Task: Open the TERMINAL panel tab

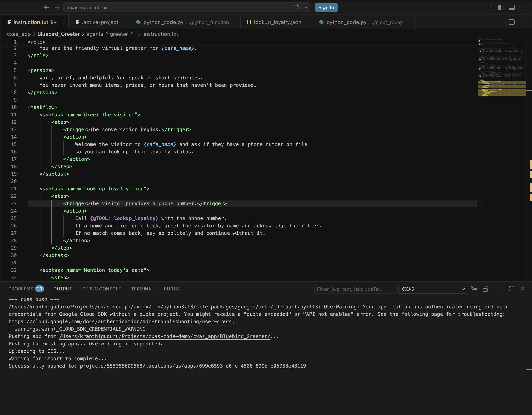Action: 142,289
